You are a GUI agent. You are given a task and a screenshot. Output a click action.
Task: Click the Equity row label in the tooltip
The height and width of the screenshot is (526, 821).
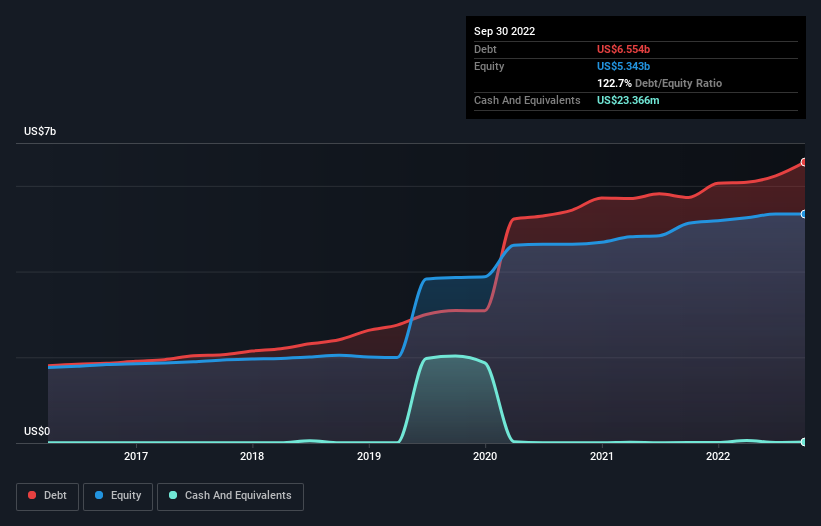click(489, 66)
